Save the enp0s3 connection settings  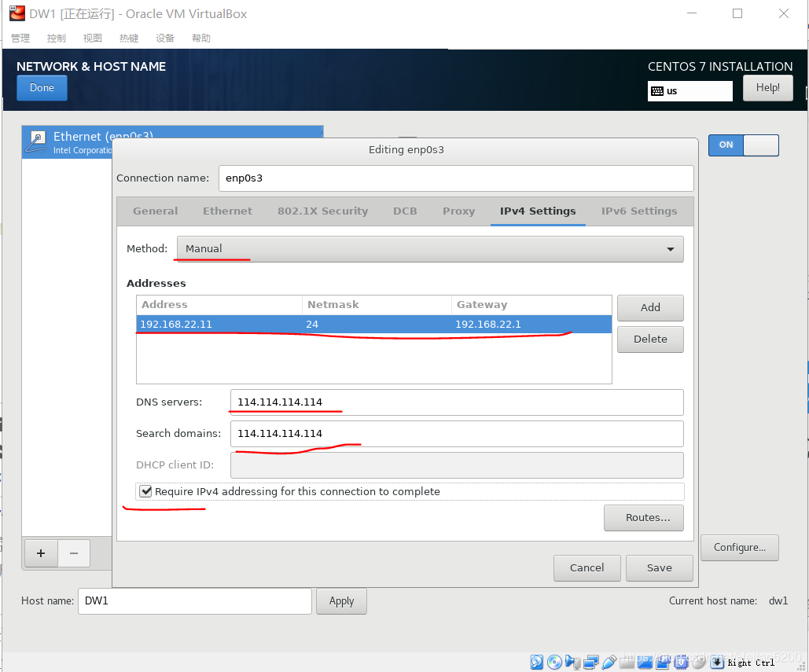pos(660,567)
